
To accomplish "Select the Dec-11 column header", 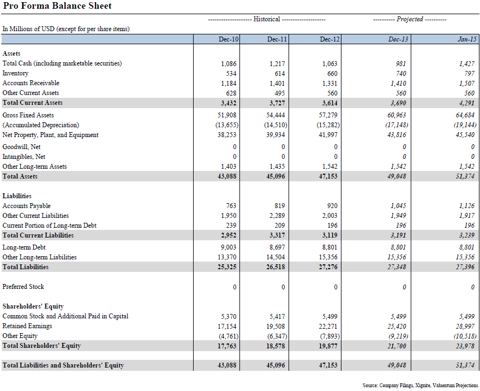I will [x=277, y=39].
